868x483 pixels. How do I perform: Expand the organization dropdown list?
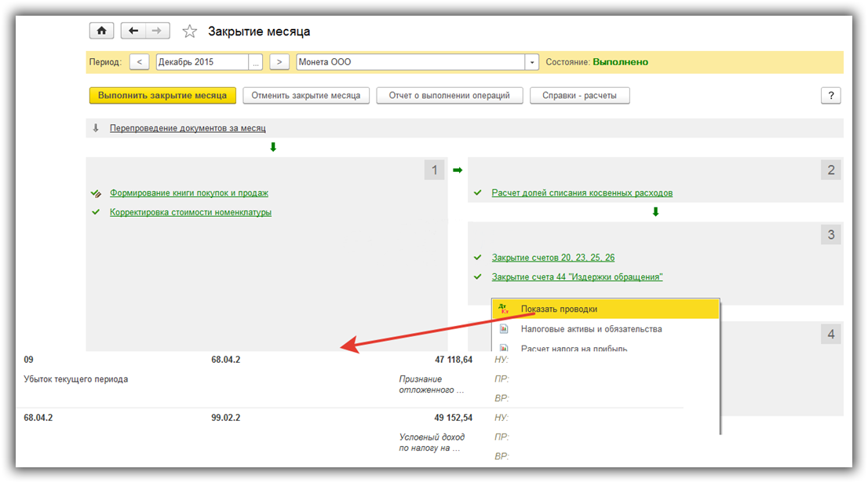pyautogui.click(x=532, y=62)
